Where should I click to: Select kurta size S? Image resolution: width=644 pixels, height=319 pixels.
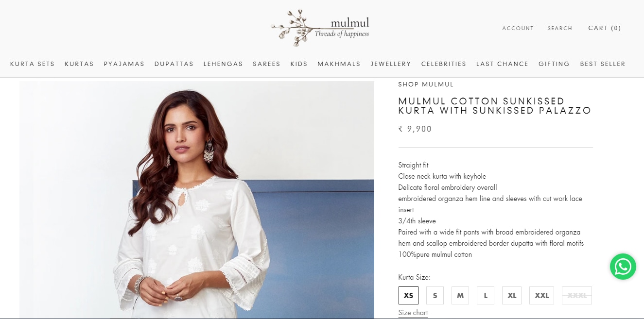(x=435, y=295)
